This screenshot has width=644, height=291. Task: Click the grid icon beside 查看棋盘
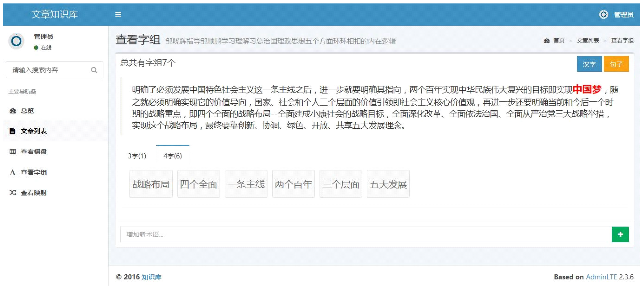click(x=12, y=151)
